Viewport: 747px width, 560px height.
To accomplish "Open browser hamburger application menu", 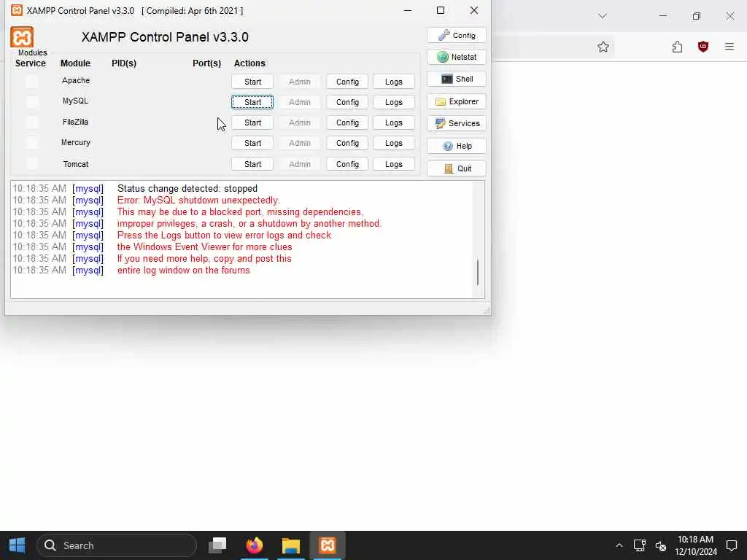I will (x=729, y=47).
